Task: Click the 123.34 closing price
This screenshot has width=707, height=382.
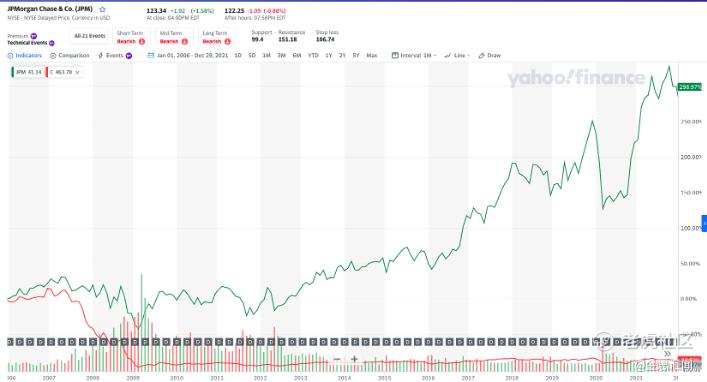Action: (156, 10)
